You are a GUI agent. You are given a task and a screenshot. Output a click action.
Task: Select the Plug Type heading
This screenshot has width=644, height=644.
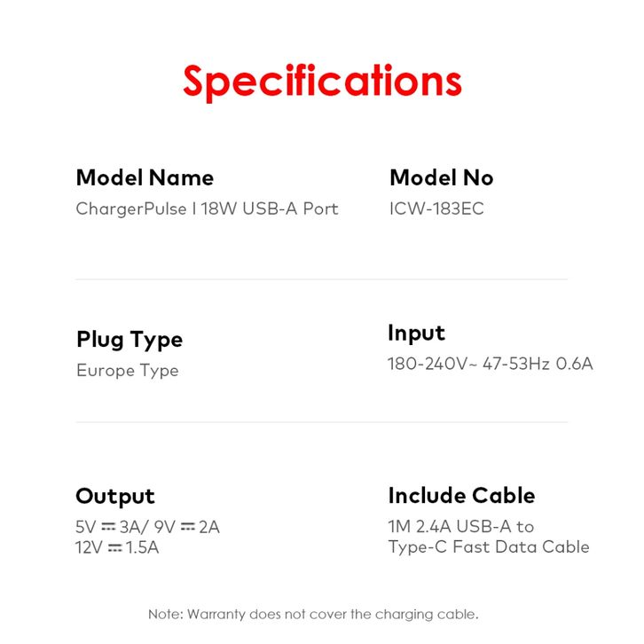(130, 340)
